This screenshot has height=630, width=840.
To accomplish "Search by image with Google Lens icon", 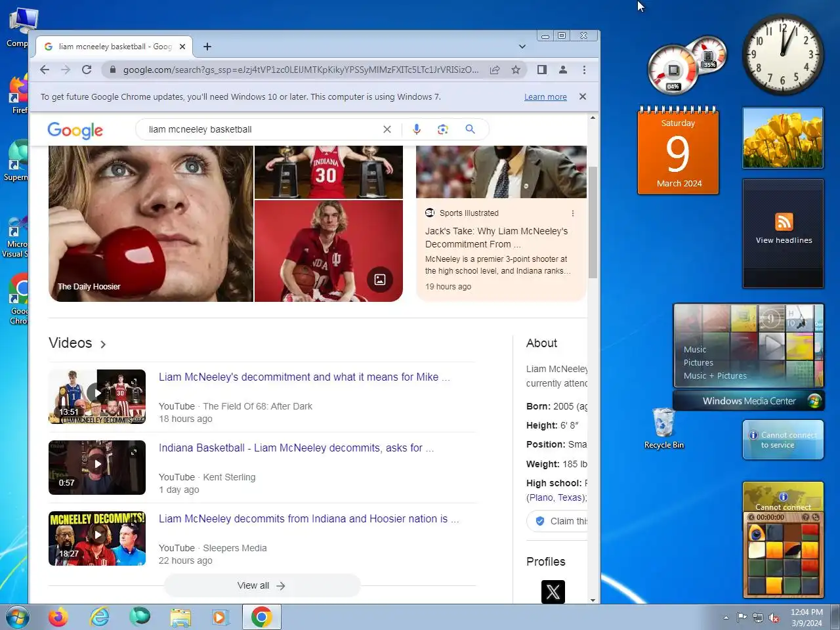I will [443, 129].
